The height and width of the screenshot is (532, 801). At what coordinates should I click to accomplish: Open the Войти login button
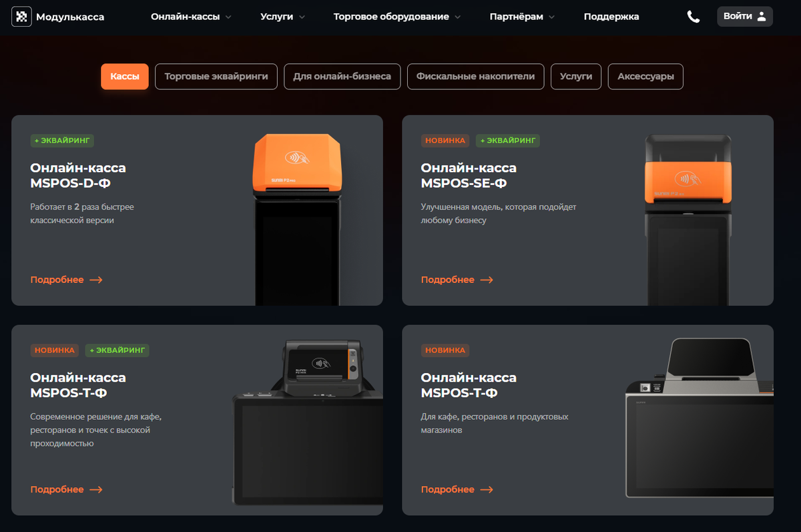pos(745,17)
